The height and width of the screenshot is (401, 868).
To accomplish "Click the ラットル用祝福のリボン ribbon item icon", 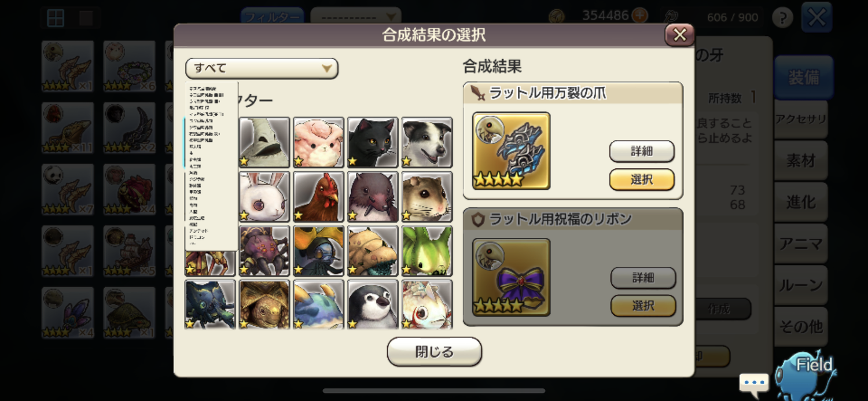I will tap(511, 277).
